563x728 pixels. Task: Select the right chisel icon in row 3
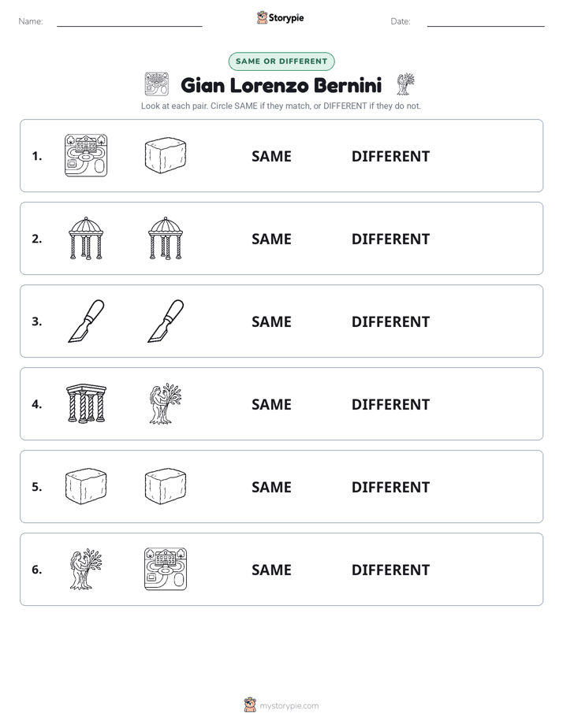point(166,321)
